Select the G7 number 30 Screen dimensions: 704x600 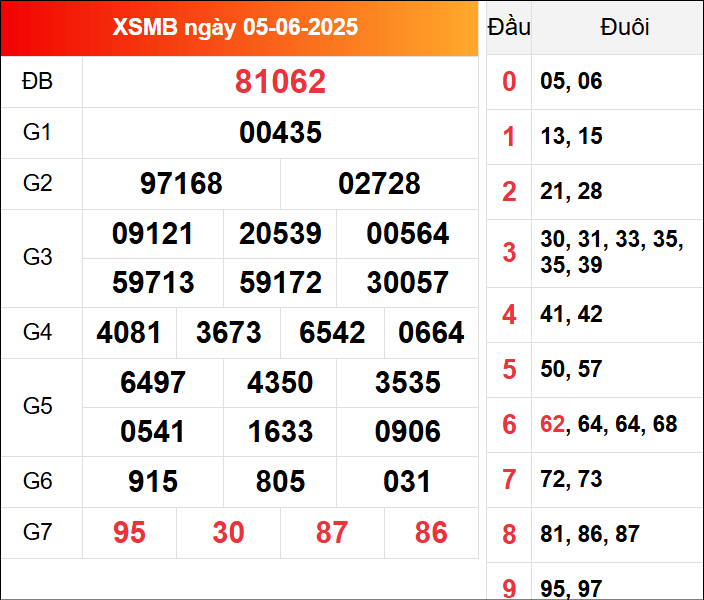[229, 533]
